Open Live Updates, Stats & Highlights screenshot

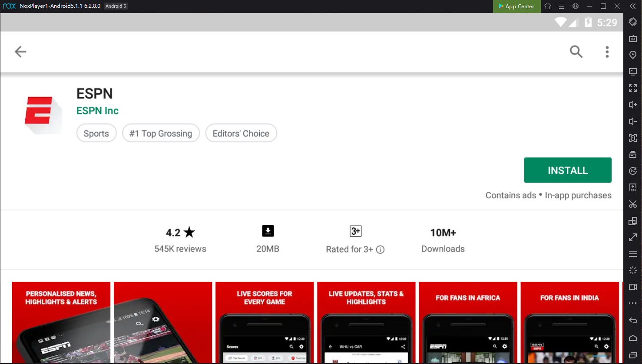pyautogui.click(x=366, y=323)
